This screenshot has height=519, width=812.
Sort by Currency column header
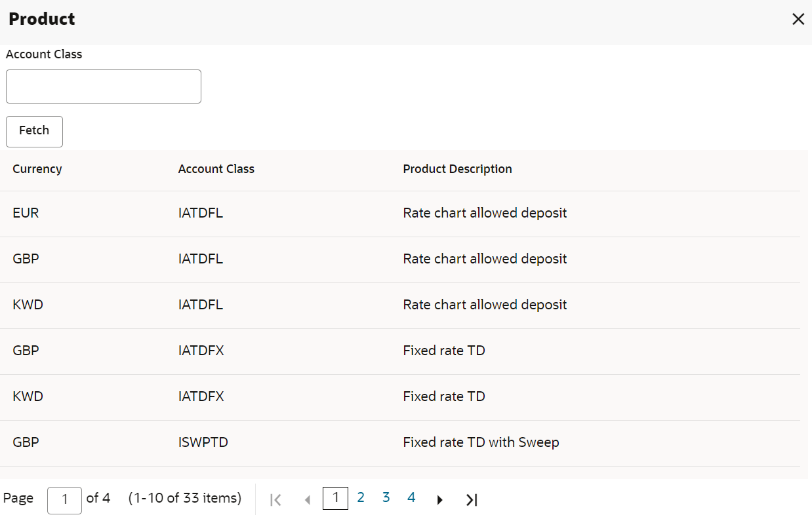(37, 169)
